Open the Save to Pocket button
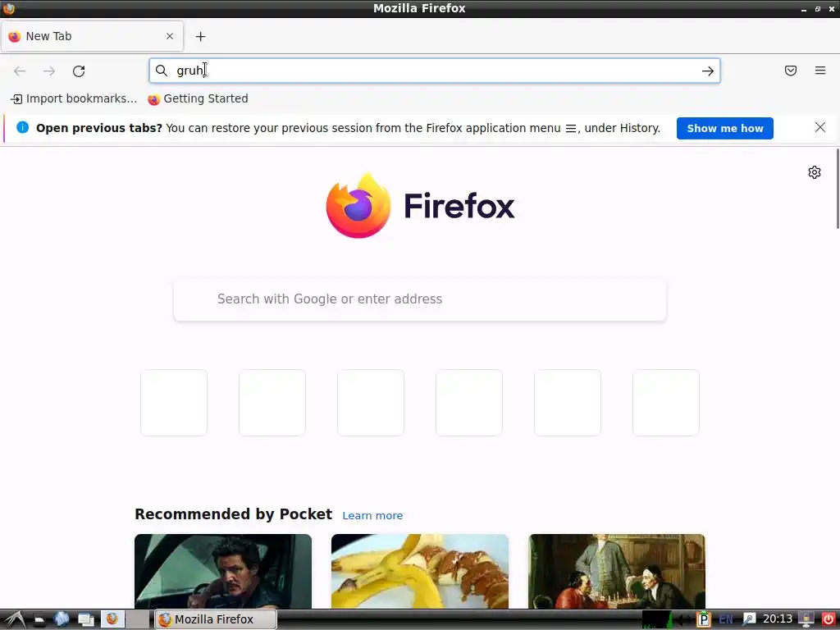 tap(791, 71)
